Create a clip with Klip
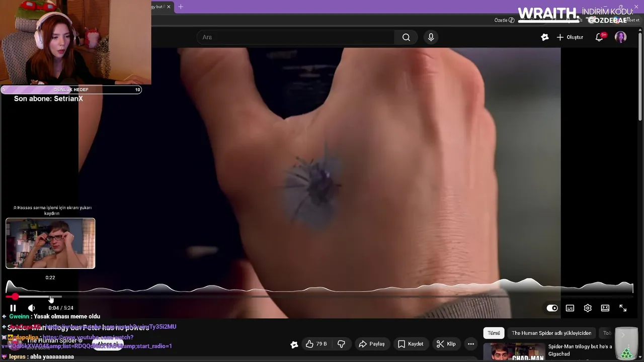This screenshot has width=644, height=362. (446, 344)
